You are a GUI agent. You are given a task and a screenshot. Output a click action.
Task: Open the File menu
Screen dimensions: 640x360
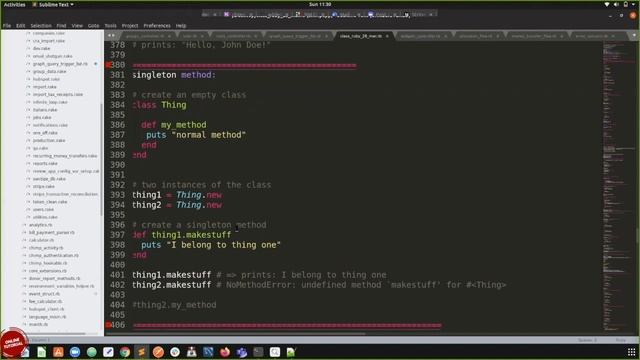coord(7,25)
